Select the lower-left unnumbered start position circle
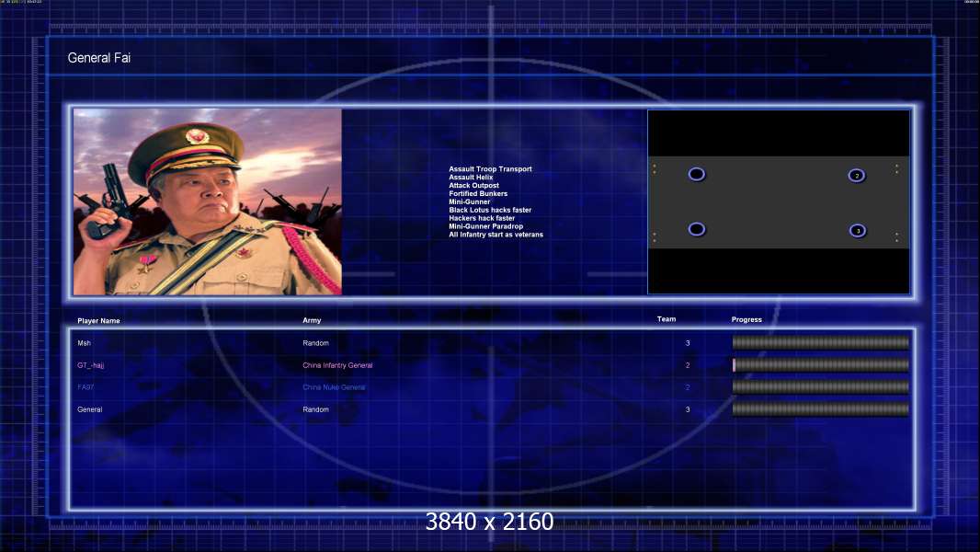The image size is (980, 552). (696, 229)
